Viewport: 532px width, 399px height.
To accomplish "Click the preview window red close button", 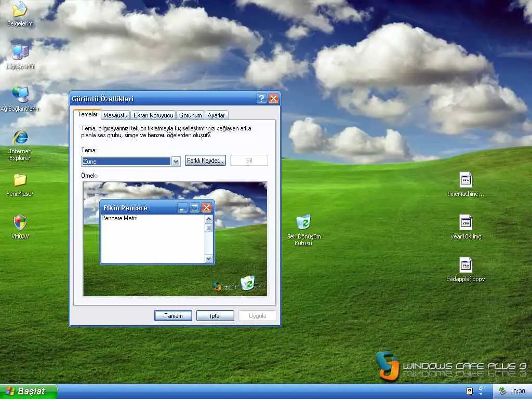I will tap(206, 208).
